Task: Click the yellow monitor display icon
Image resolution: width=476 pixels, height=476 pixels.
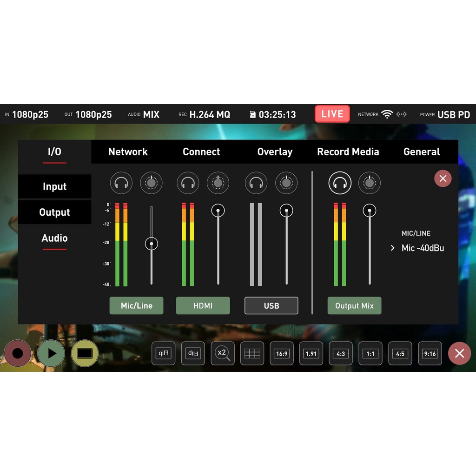Action: pos(85,353)
